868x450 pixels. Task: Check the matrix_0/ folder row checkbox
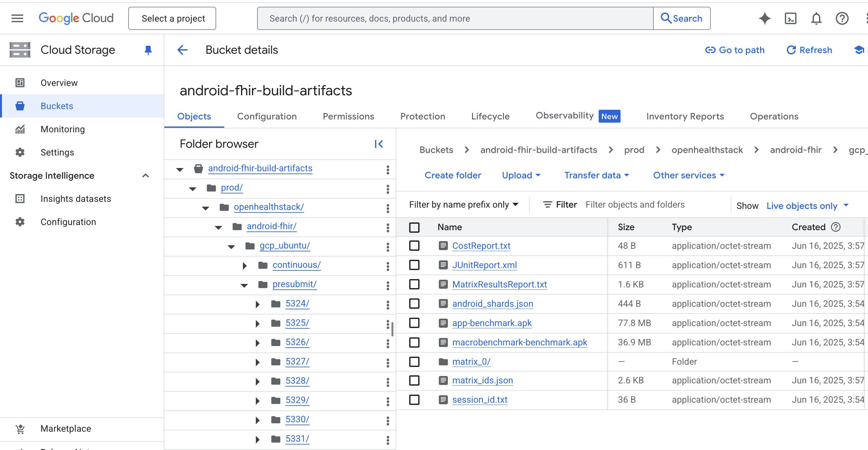click(x=414, y=361)
